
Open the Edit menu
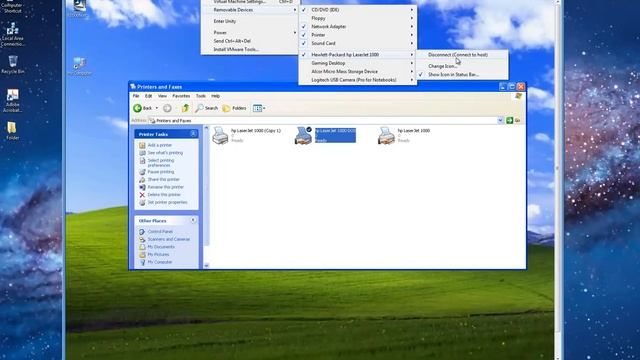[149, 96]
